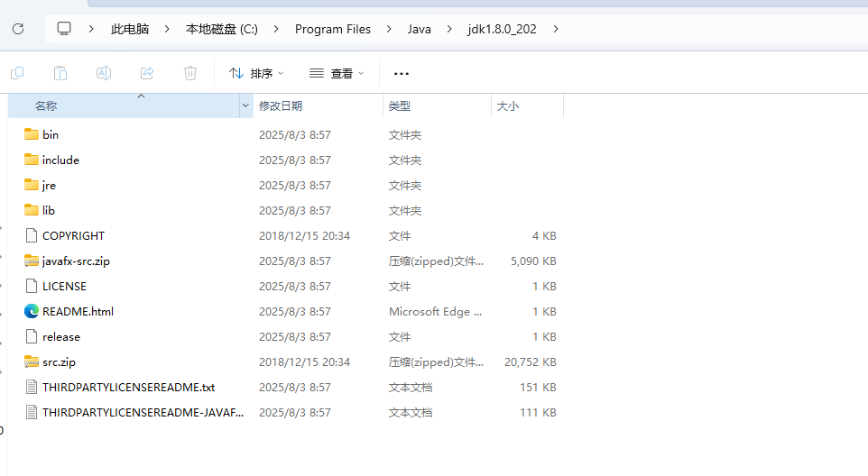The width and height of the screenshot is (868, 476).
Task: Expand the chevron after 此电脑
Action: coord(167,29)
